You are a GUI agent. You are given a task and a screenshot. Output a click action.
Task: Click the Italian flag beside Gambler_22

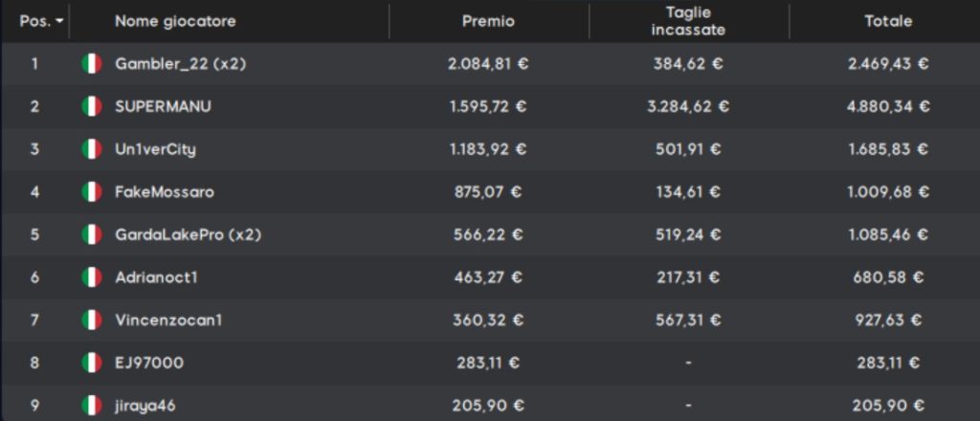(x=92, y=64)
